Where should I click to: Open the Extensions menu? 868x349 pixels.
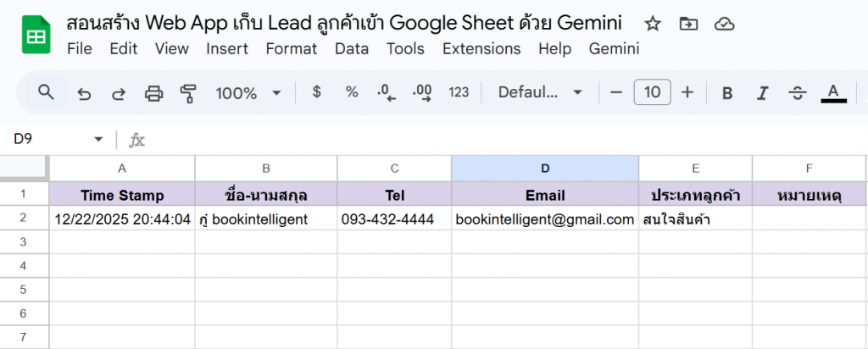[481, 48]
